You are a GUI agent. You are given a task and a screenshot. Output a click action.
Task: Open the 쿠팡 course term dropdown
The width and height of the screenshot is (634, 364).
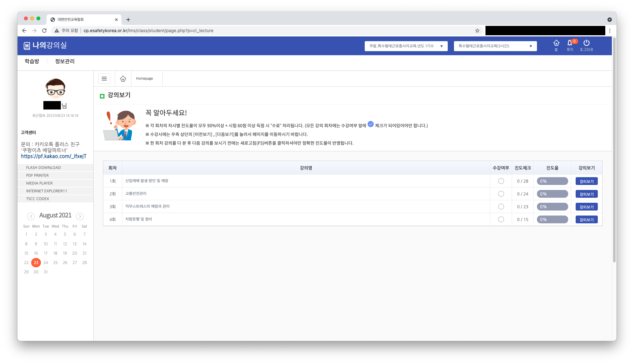point(406,46)
